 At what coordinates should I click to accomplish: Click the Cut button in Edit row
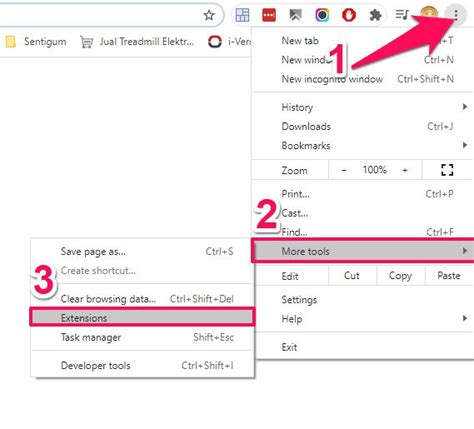pyautogui.click(x=352, y=276)
